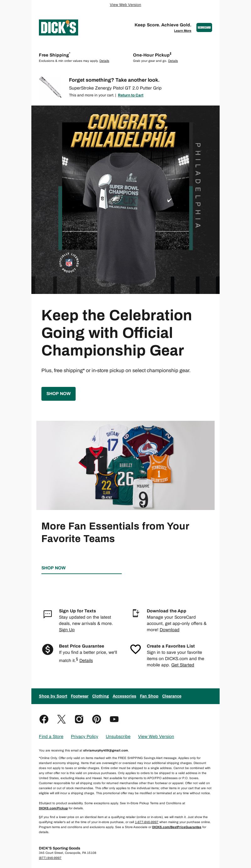Open the Footwear menu link
The width and height of the screenshot is (251, 868).
[x=80, y=696]
